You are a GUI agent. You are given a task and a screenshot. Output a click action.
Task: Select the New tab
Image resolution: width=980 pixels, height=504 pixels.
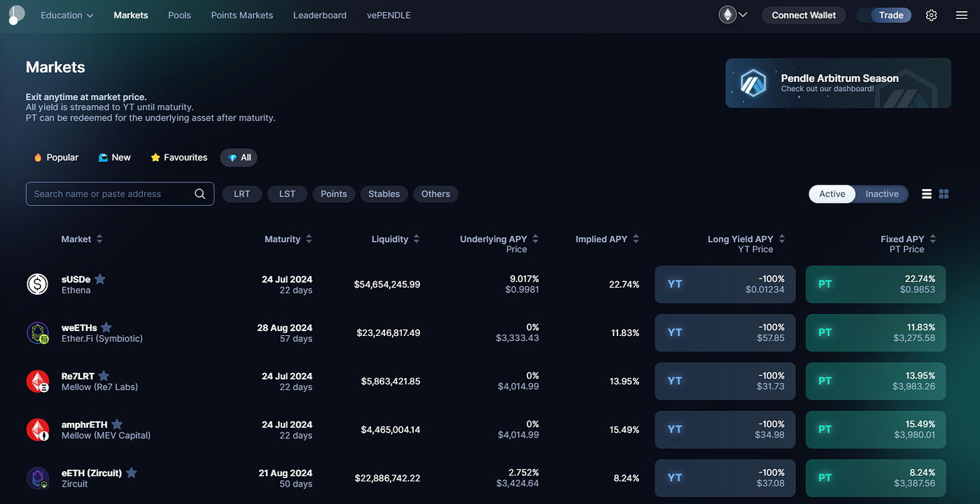coord(115,157)
